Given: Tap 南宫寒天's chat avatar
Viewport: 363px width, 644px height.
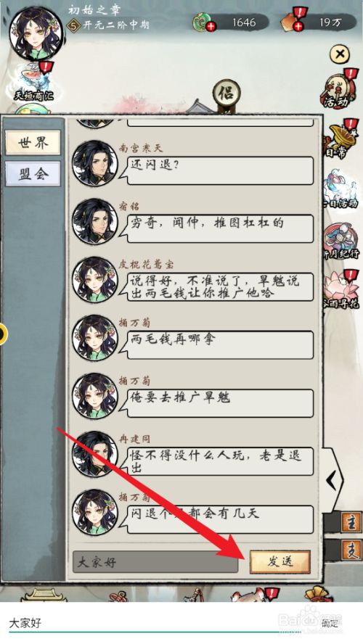Looking at the screenshot, I should pyautogui.click(x=95, y=163).
